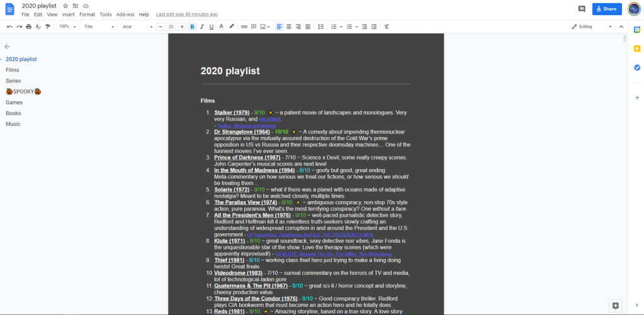The width and height of the screenshot is (644, 315).
Task: Toggle bold formatting
Action: pos(192,27)
